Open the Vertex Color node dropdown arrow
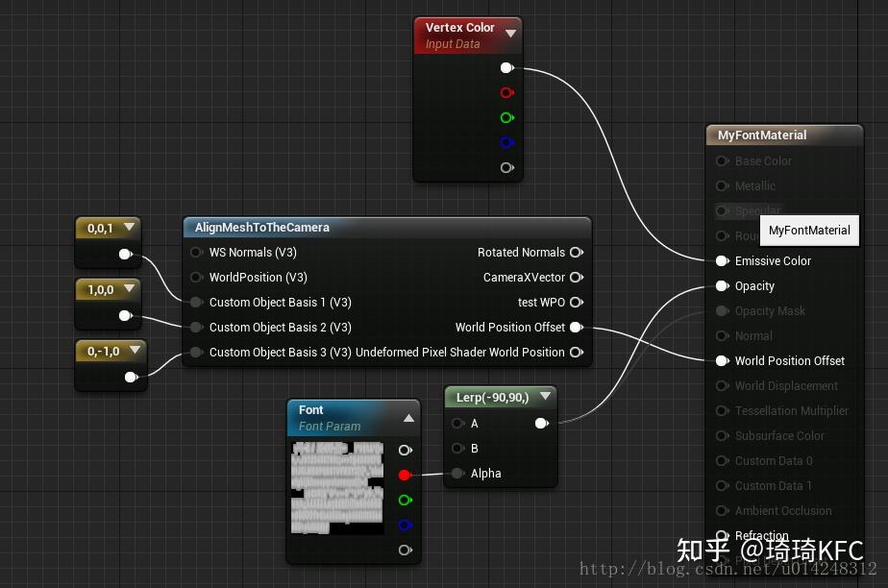Image resolution: width=888 pixels, height=588 pixels. coord(510,32)
